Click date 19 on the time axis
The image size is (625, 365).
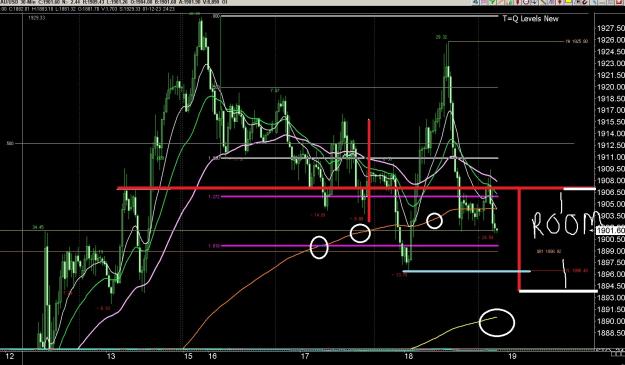click(512, 356)
